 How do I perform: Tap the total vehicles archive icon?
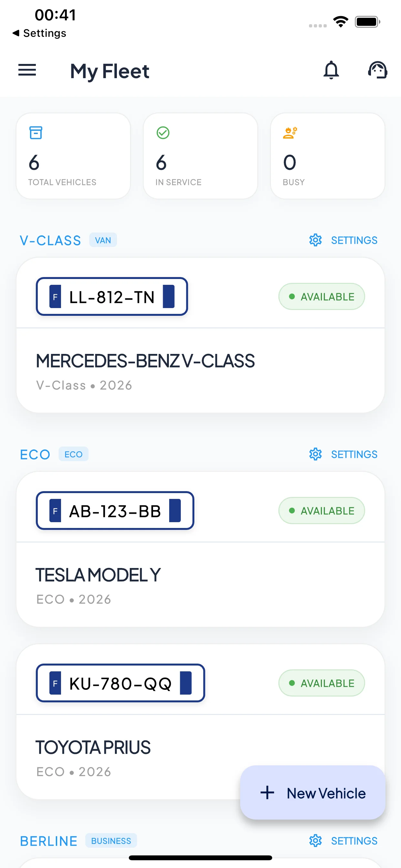[36, 133]
